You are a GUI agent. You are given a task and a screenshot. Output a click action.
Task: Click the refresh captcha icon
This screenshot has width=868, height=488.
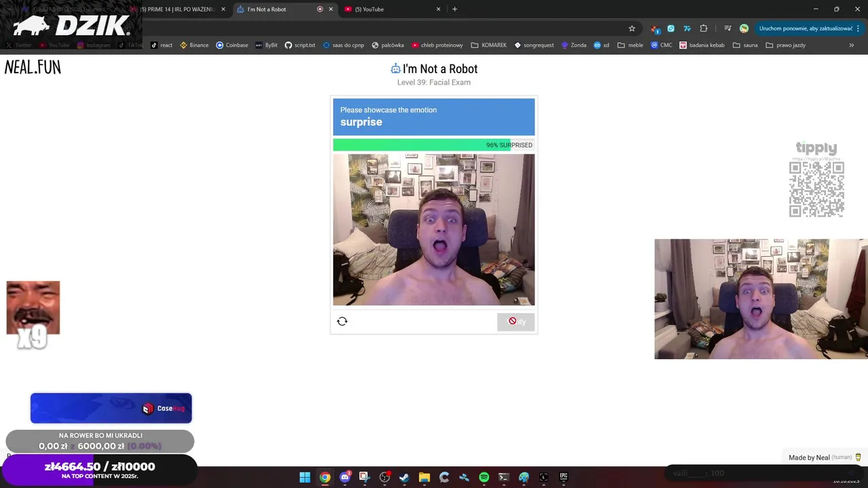342,321
